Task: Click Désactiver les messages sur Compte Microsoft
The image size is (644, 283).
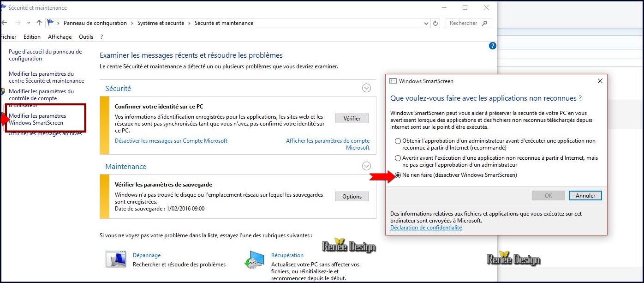Action: [171, 141]
